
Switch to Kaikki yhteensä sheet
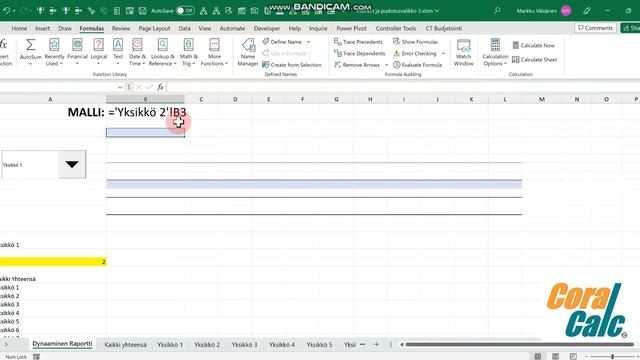pyautogui.click(x=125, y=344)
